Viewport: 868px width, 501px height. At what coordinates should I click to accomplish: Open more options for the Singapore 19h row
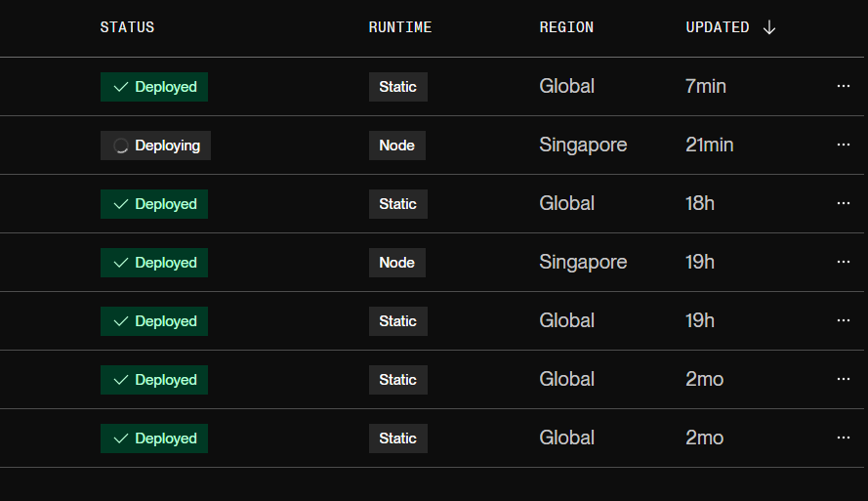pyautogui.click(x=843, y=262)
